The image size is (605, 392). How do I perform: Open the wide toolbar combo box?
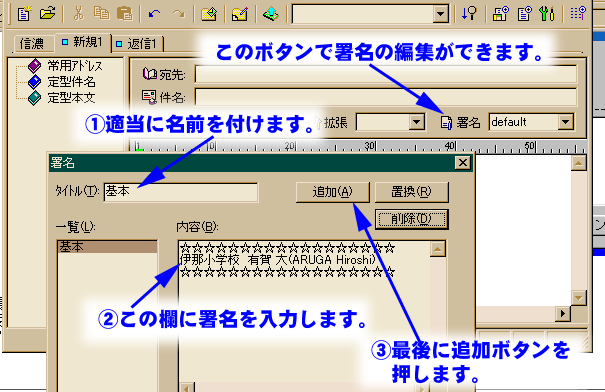pyautogui.click(x=370, y=14)
